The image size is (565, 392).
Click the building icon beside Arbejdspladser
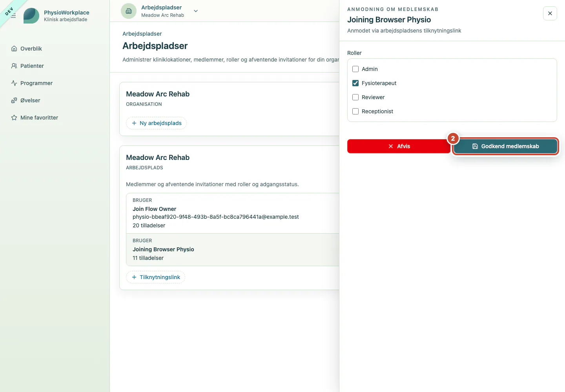pyautogui.click(x=129, y=11)
